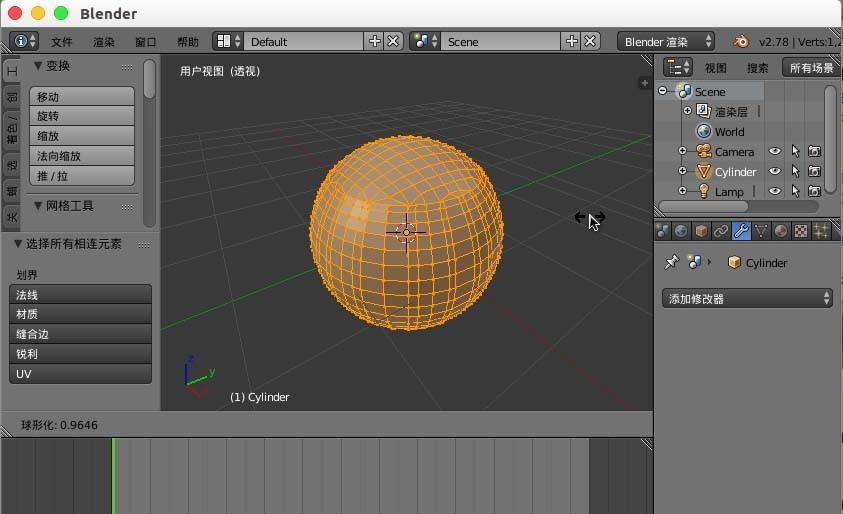Open the outliner 搜索 menu

coord(758,68)
